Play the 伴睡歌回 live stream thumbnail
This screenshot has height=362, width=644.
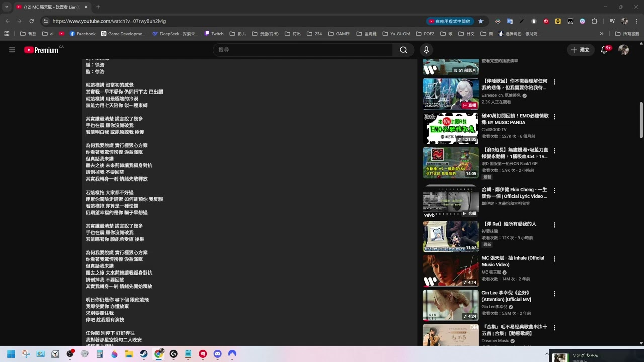point(450,94)
